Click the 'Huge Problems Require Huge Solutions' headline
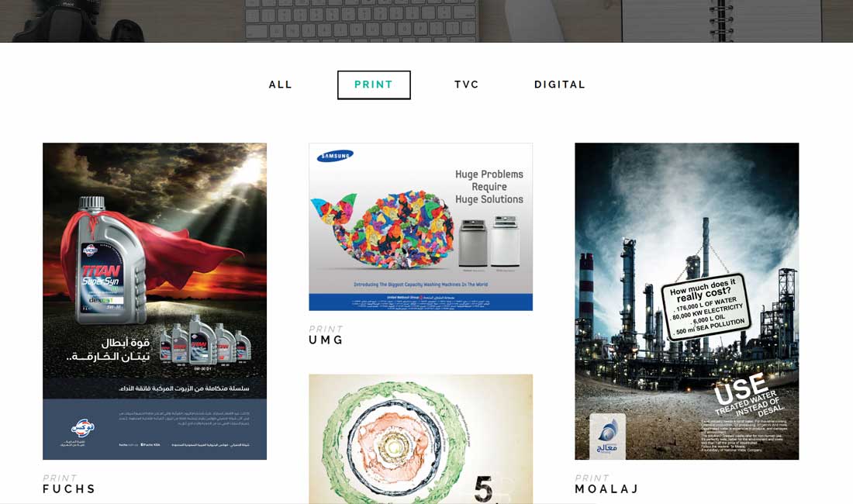Image resolution: width=853 pixels, height=504 pixels. tap(489, 187)
